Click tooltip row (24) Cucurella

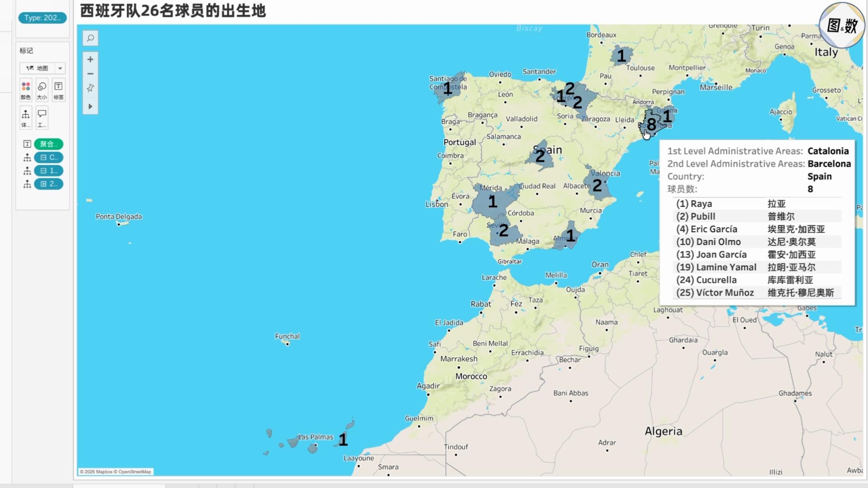point(757,280)
